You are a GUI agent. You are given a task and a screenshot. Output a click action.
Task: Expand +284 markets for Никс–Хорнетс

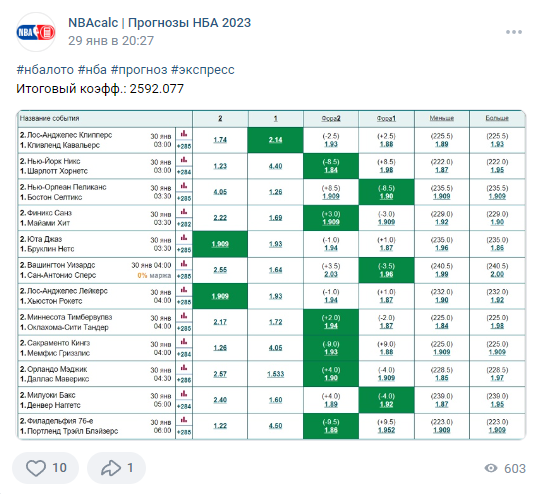pos(184,172)
